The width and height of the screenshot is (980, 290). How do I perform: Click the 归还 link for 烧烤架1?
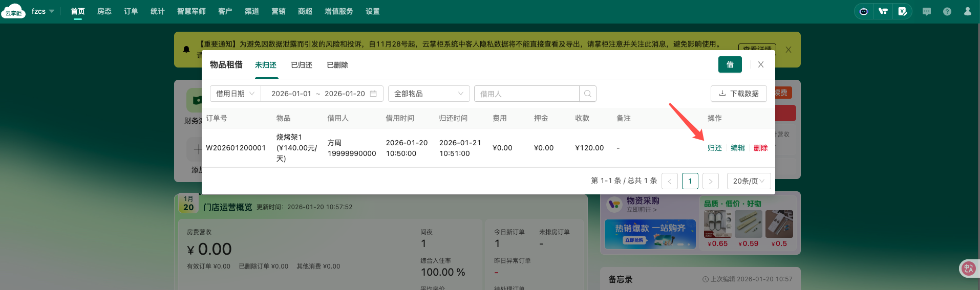pos(715,148)
